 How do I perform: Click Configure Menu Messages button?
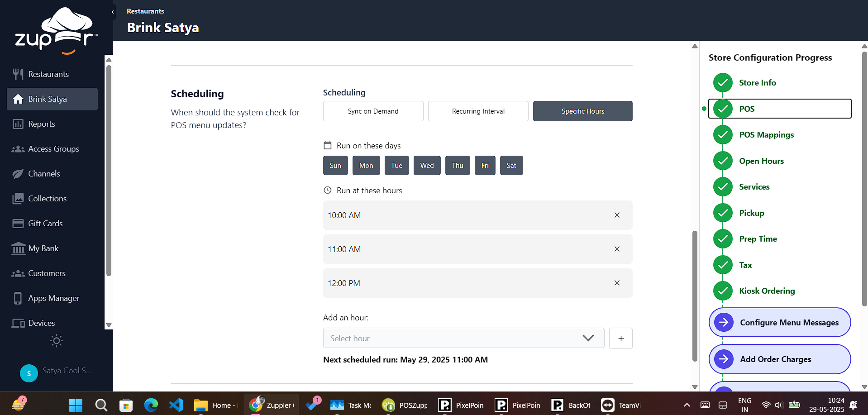[x=780, y=323]
